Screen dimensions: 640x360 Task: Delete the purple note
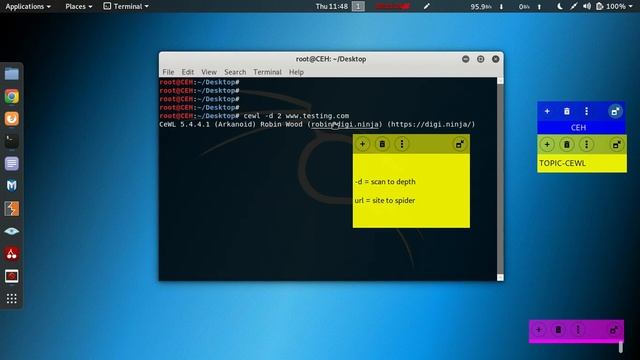click(558, 330)
